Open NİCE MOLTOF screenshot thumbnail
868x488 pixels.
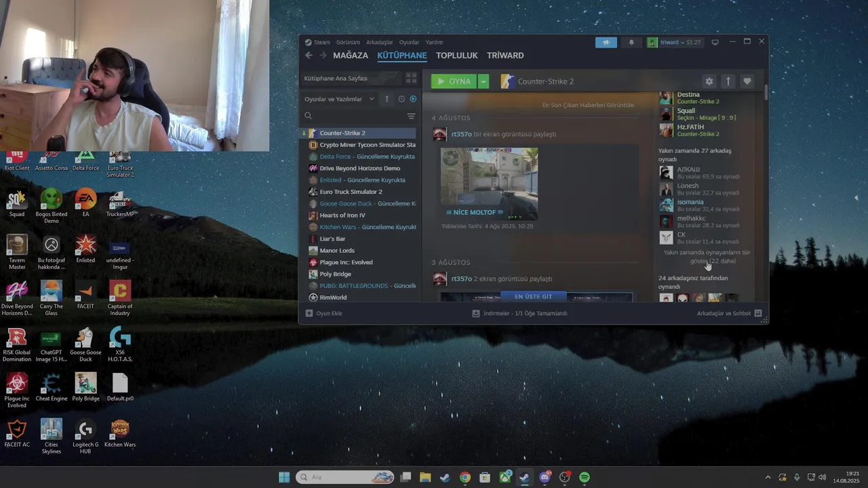489,184
